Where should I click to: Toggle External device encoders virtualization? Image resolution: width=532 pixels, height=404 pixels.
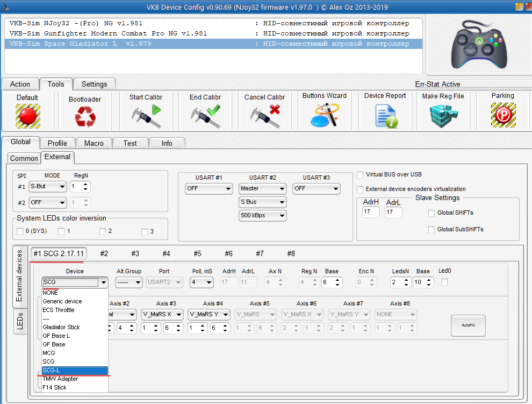click(x=360, y=189)
